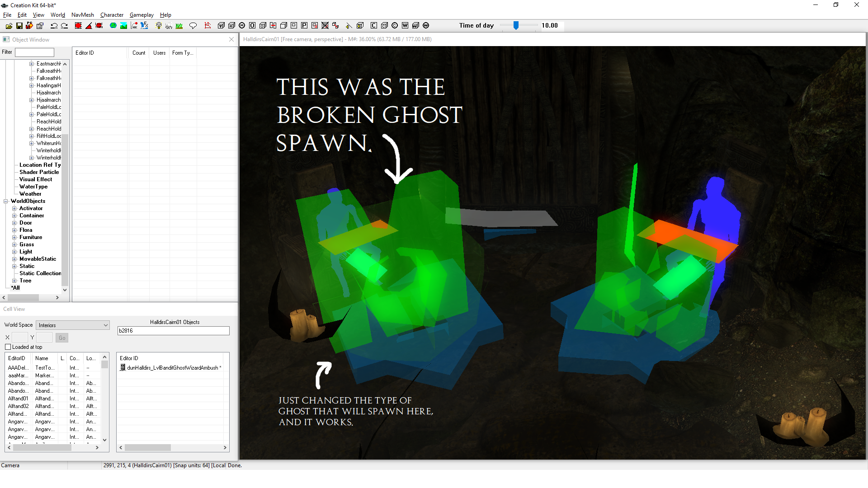Toggle the grass toolbar icon
This screenshot has width=868, height=488.
coord(179,26)
